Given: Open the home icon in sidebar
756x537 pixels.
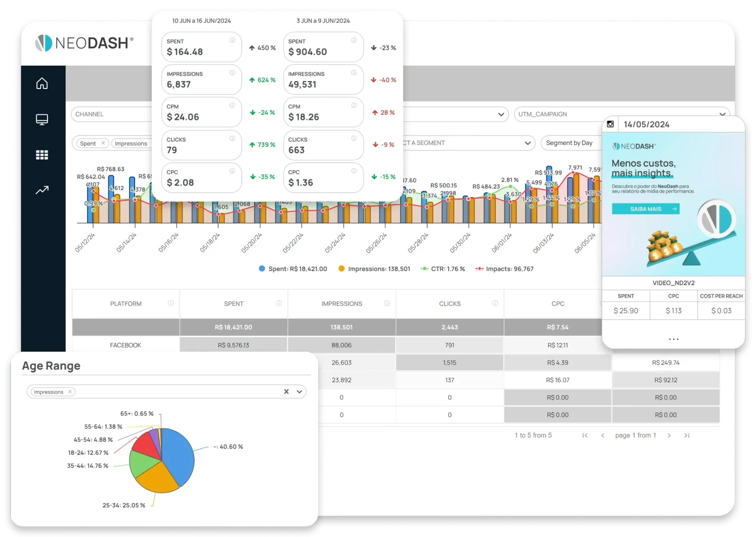Looking at the screenshot, I should 42,83.
